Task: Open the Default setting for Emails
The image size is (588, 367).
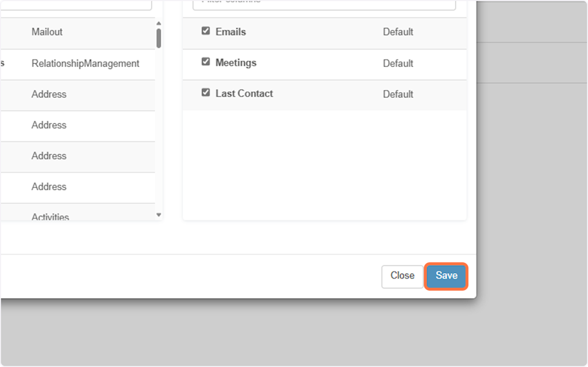Action: 398,32
